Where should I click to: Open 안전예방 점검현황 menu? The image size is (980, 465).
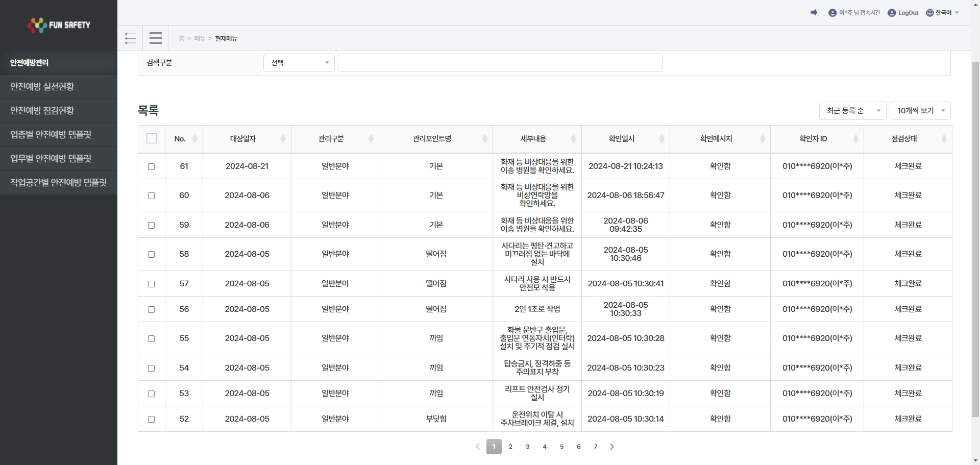coord(59,111)
